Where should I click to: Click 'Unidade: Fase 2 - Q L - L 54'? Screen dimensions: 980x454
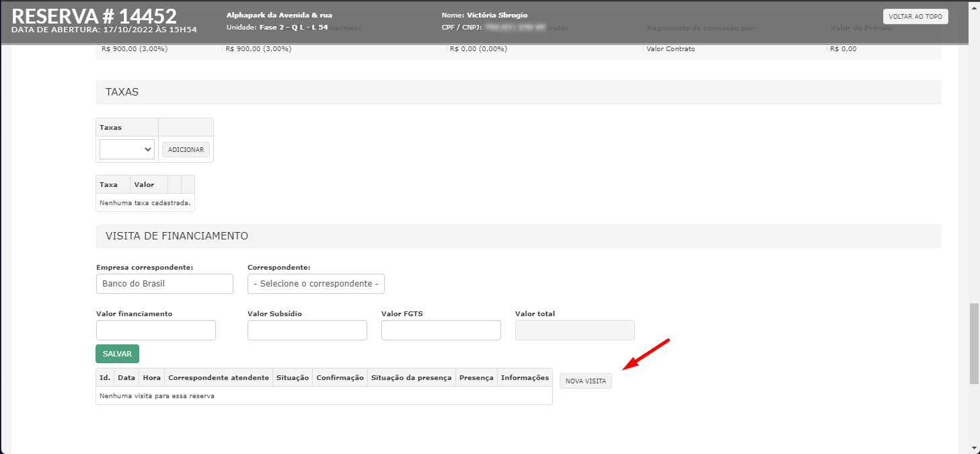point(277,28)
